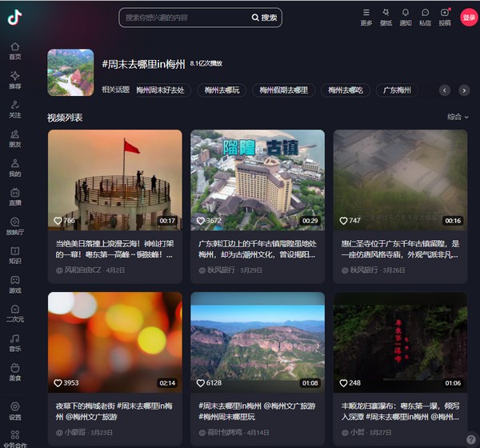Open 私信 private messages icon
480x448 pixels.
click(425, 16)
